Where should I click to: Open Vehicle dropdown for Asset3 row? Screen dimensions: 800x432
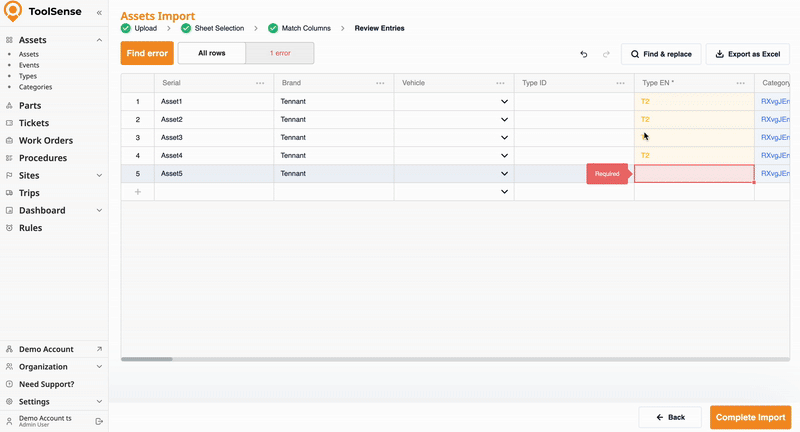(x=505, y=138)
